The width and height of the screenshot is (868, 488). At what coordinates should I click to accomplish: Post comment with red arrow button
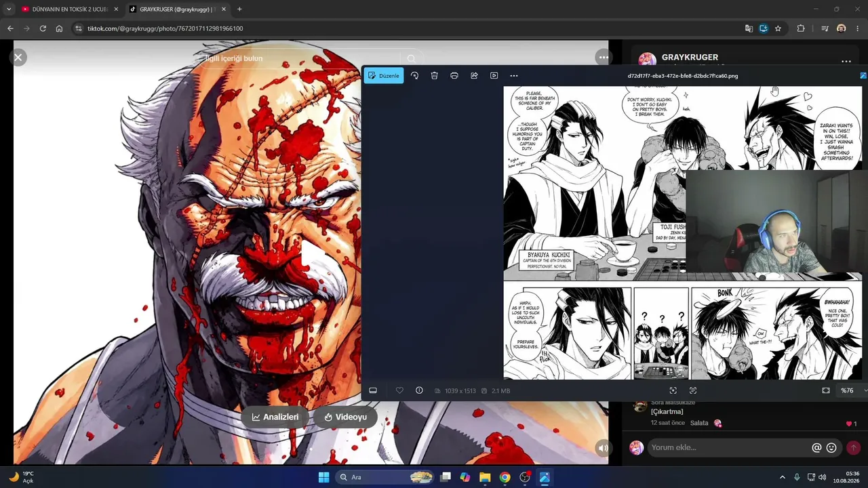click(853, 447)
